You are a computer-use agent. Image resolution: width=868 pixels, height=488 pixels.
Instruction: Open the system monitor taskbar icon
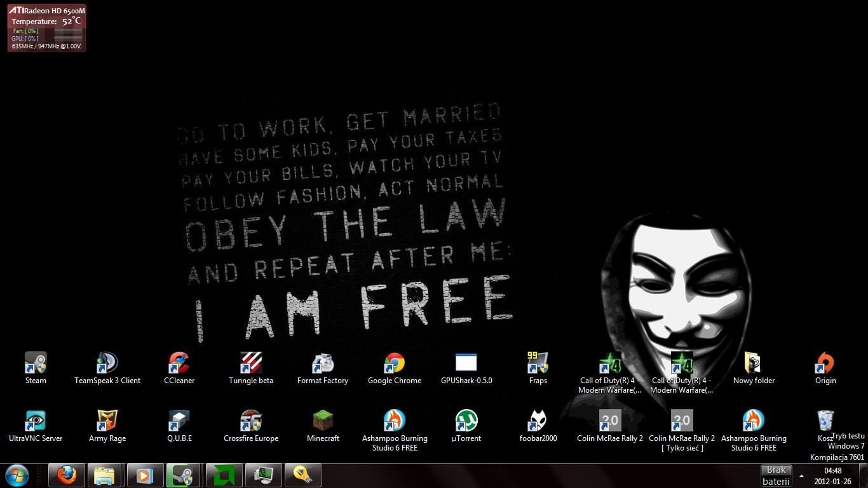pyautogui.click(x=263, y=475)
